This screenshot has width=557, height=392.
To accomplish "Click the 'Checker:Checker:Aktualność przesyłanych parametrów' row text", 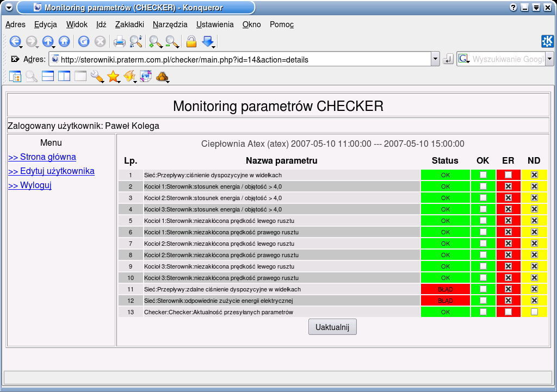I will tap(219, 312).
